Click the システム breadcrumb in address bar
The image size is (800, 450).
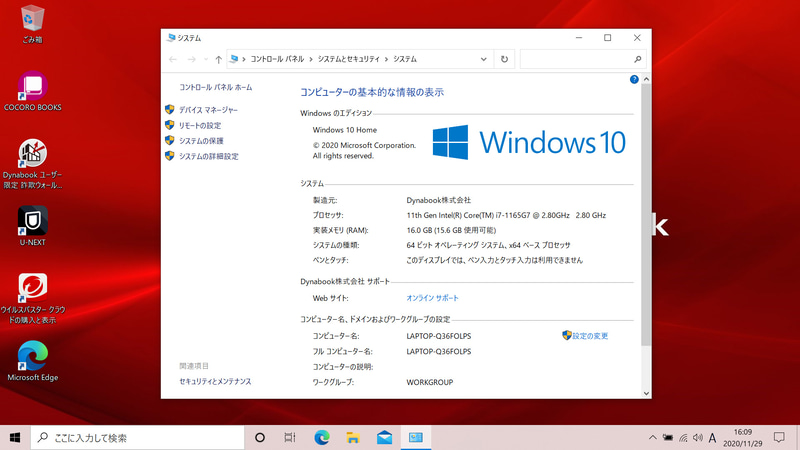click(405, 59)
